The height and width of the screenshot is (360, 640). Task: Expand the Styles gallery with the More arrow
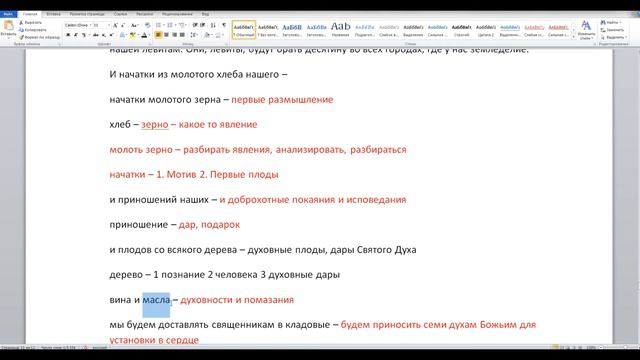(574, 37)
